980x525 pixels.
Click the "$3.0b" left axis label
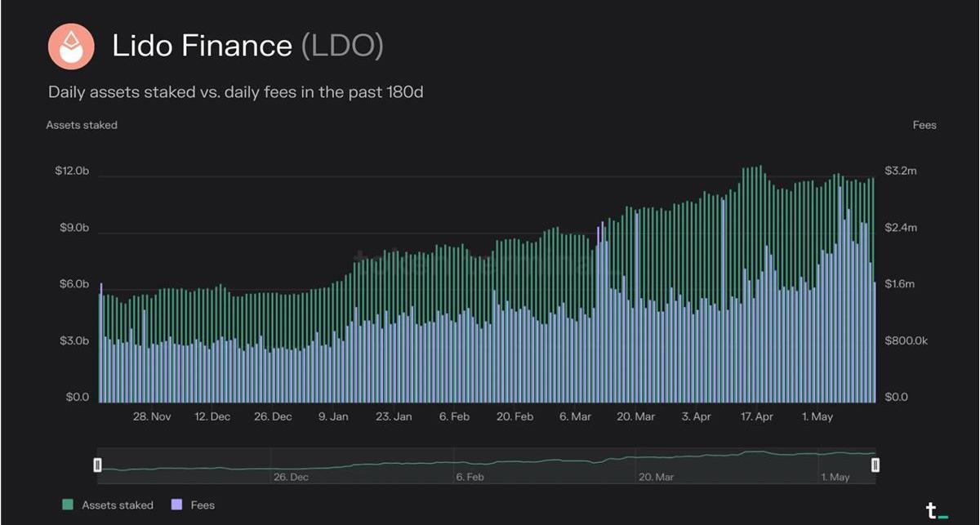coord(74,340)
